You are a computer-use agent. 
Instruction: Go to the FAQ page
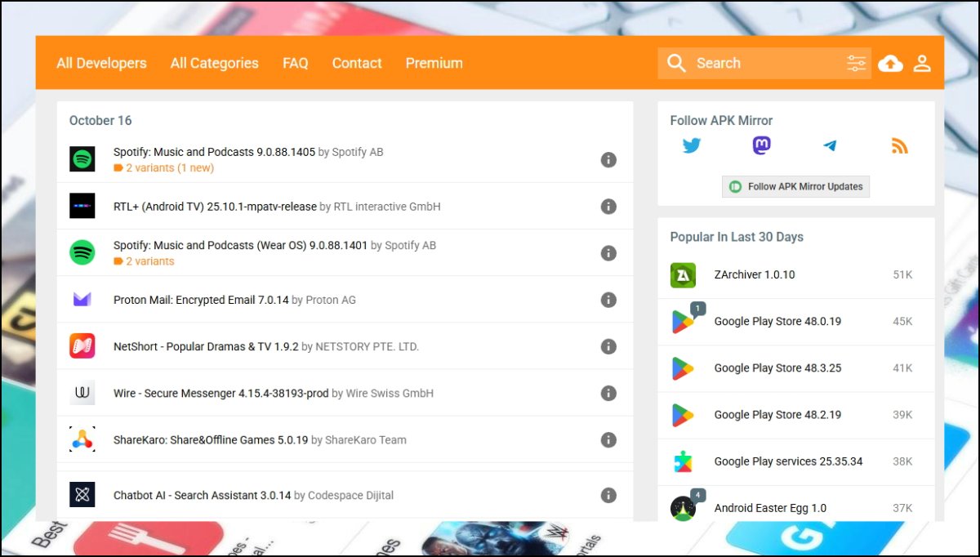[x=295, y=63]
